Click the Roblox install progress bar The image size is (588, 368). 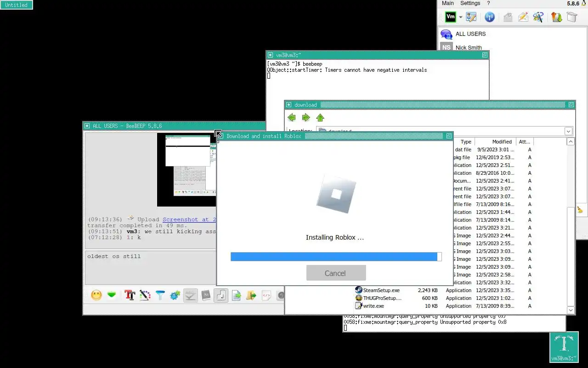tap(336, 257)
